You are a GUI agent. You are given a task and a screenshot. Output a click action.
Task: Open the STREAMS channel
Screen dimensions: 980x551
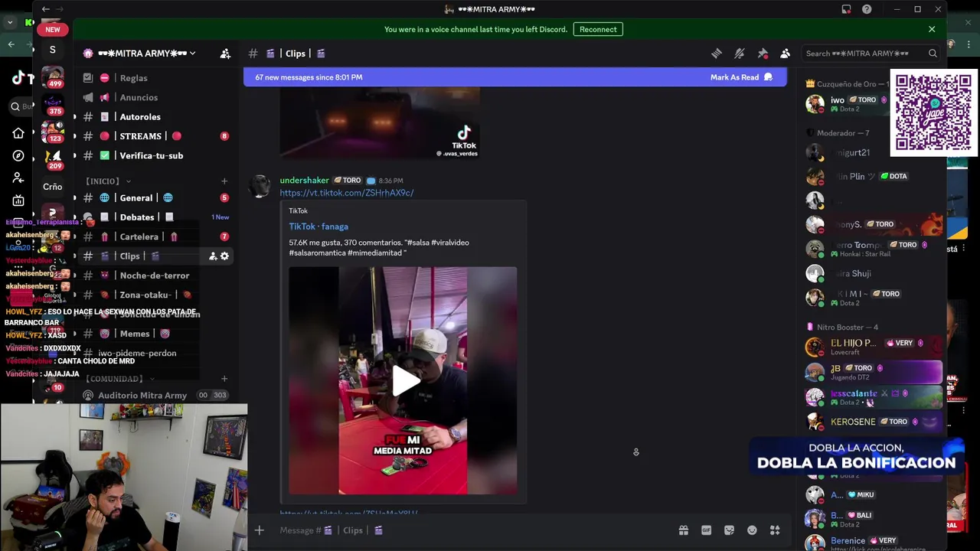click(157, 136)
